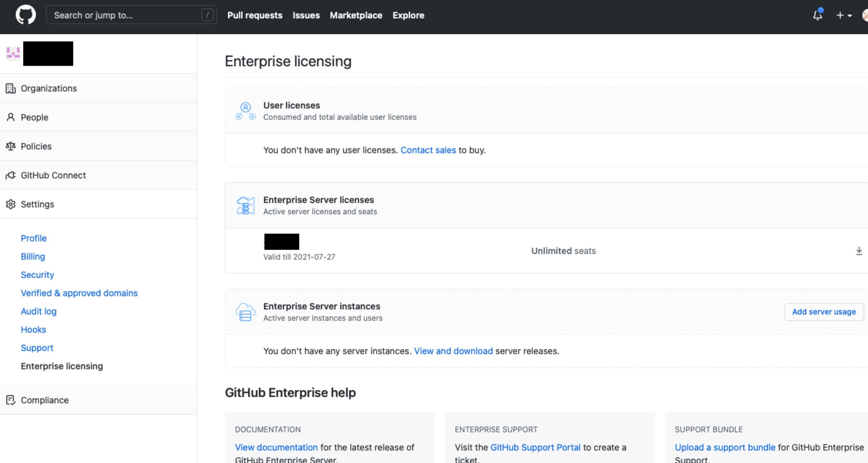The image size is (868, 463).
Task: Open the GitHub Support Portal link
Action: (x=535, y=447)
